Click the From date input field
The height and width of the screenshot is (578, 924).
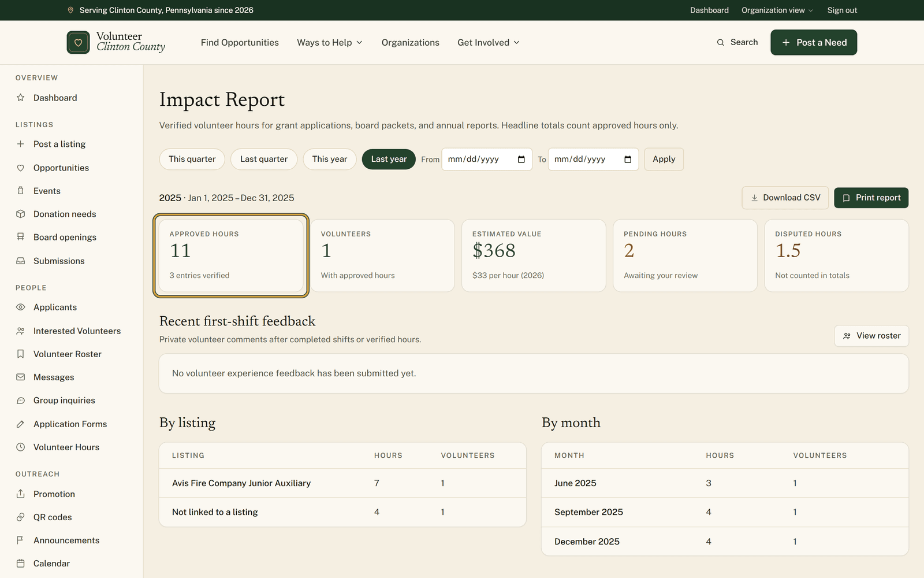tap(487, 159)
